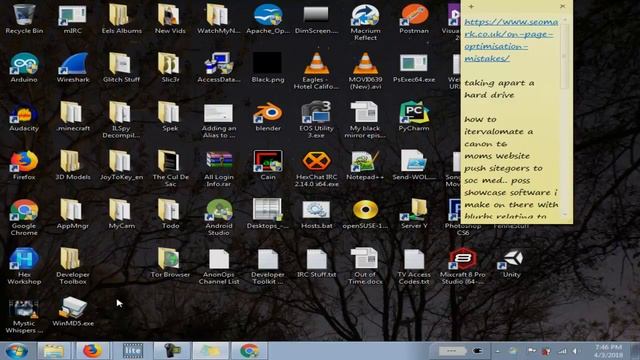Click the Notepad++ shortcut icon
The image size is (640, 360).
click(365, 165)
